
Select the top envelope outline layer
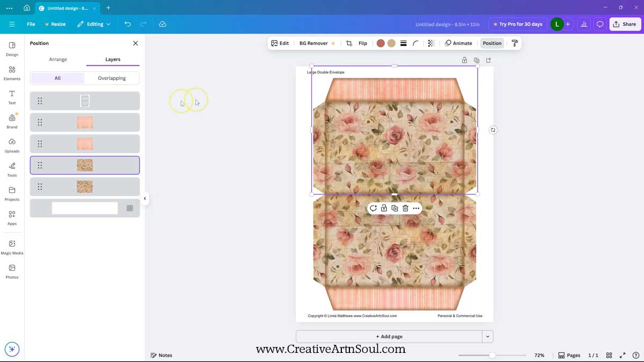tap(85, 101)
